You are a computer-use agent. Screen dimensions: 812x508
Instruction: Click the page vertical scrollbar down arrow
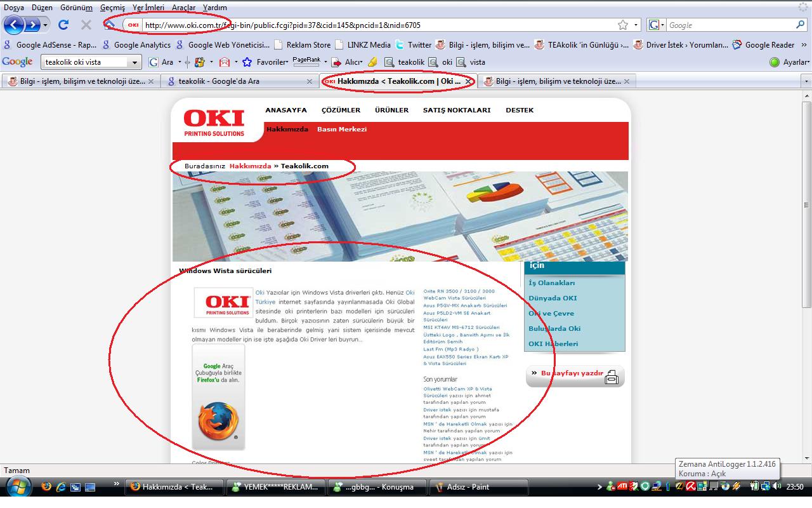(x=806, y=458)
